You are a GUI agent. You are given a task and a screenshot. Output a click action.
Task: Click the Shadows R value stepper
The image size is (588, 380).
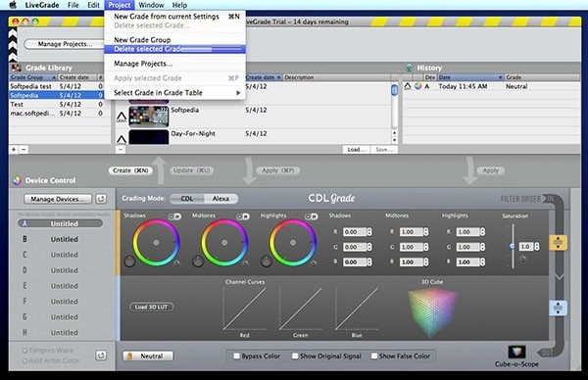pyautogui.click(x=369, y=232)
